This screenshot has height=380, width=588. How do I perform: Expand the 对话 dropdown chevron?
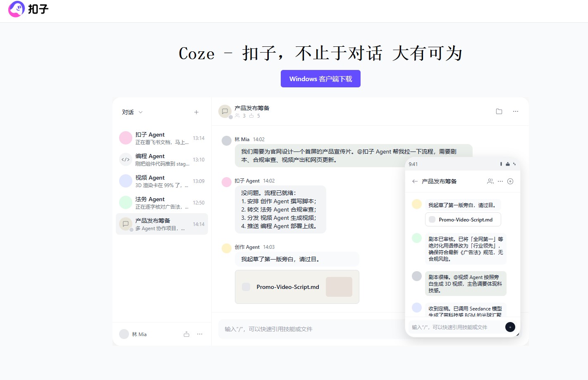click(141, 112)
